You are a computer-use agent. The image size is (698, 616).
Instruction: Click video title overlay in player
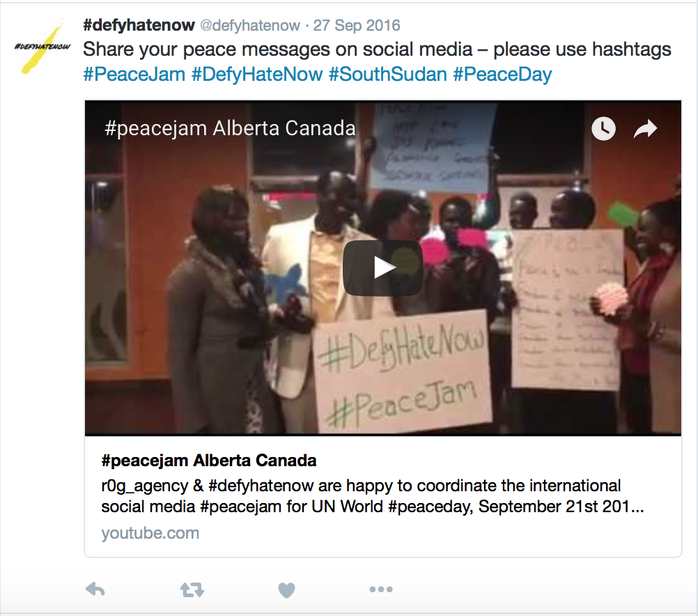point(230,128)
